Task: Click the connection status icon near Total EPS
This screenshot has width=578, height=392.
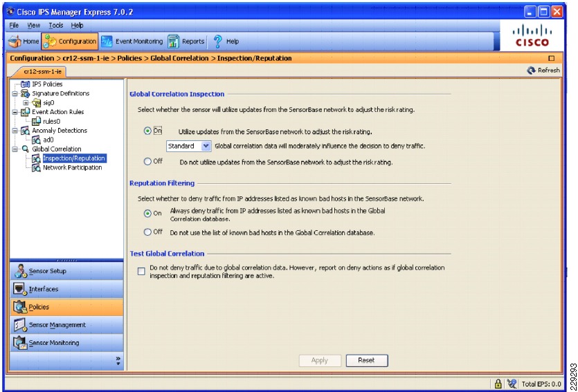Action: [512, 384]
